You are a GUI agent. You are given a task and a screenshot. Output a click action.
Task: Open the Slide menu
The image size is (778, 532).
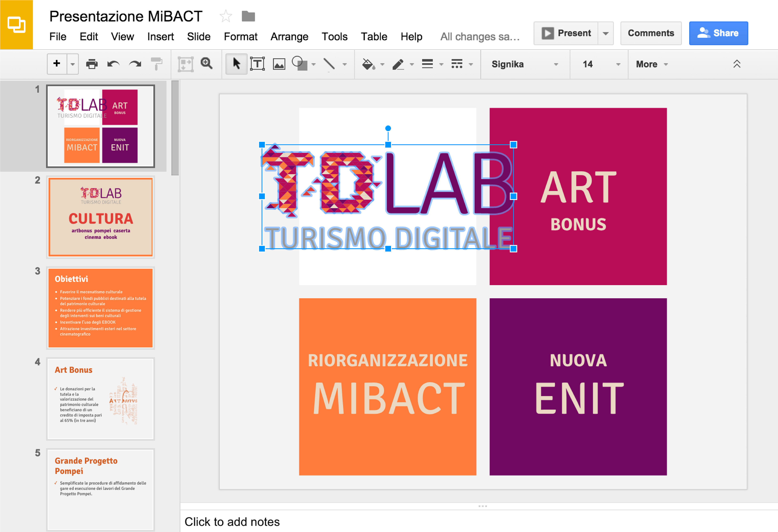pyautogui.click(x=199, y=36)
